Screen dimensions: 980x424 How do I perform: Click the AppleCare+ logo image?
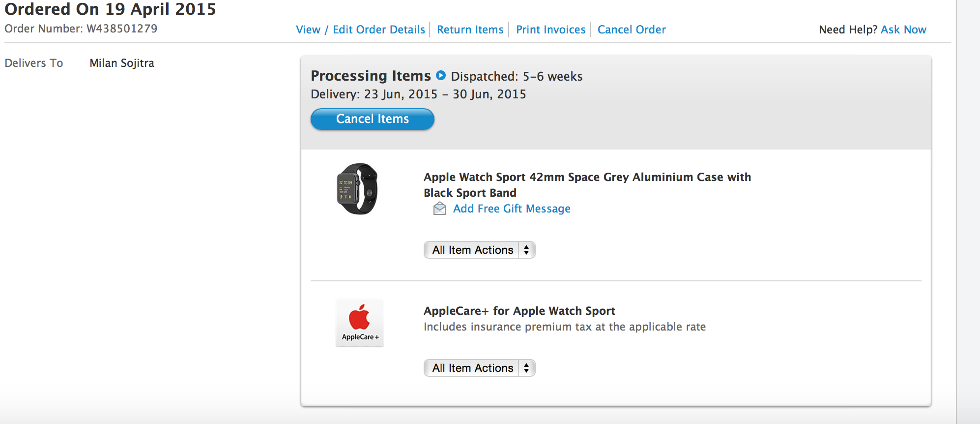click(360, 323)
